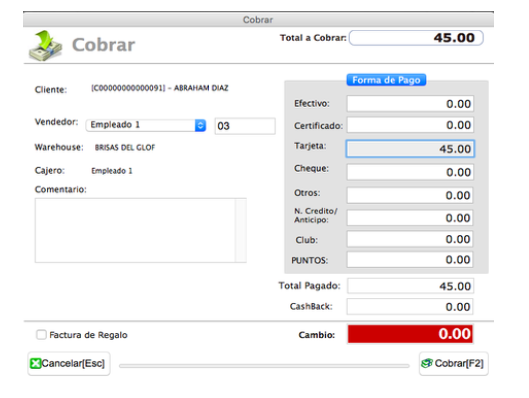Click the large Cobrar heading
The image size is (529, 398).
click(104, 45)
